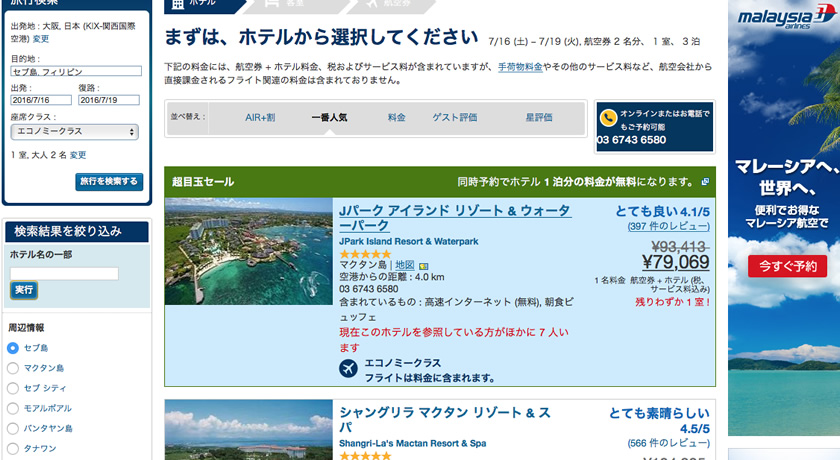Sort by 星評価 tab

click(539, 118)
